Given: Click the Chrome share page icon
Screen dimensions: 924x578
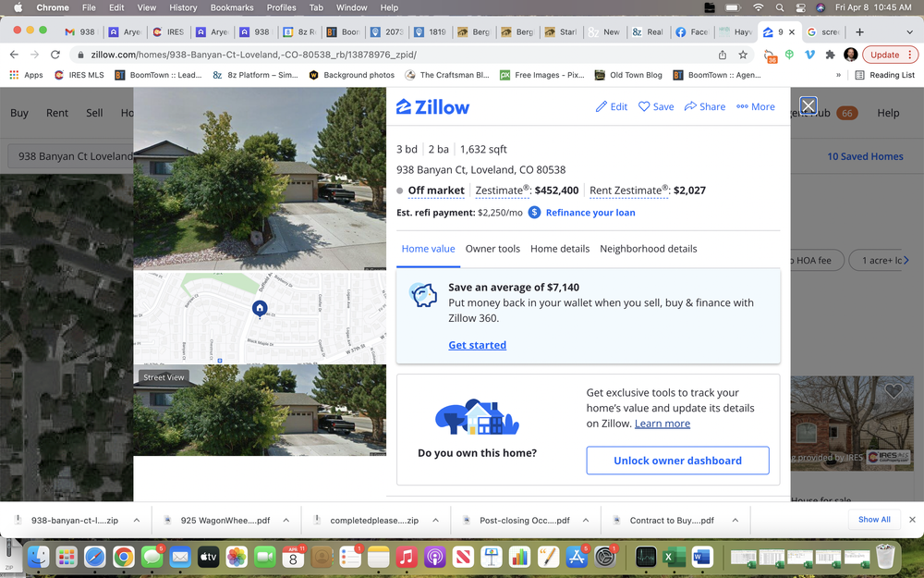Looking at the screenshot, I should [x=723, y=55].
